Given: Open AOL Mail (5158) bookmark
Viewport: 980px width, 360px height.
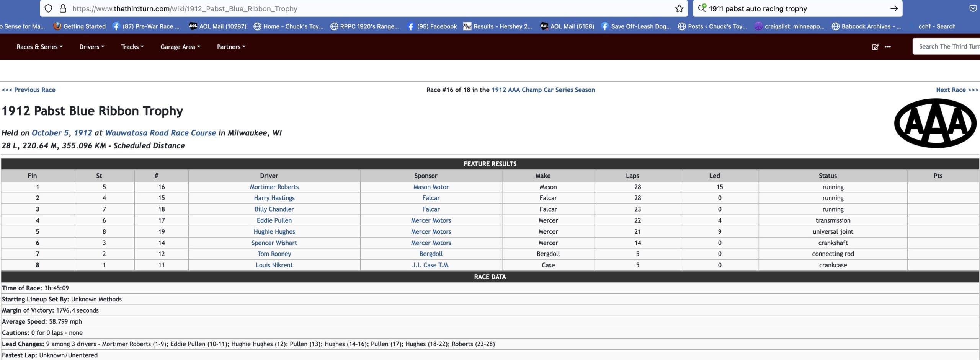Looking at the screenshot, I should pyautogui.click(x=567, y=26).
